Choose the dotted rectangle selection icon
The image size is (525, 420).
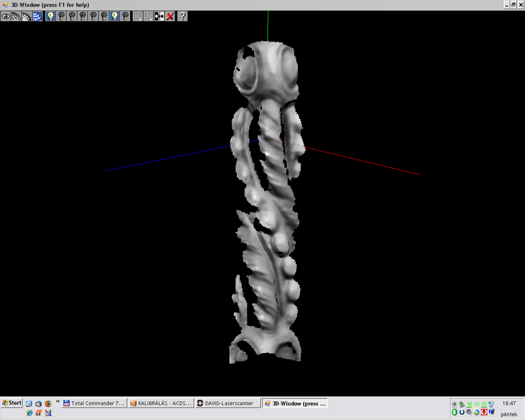pos(138,16)
